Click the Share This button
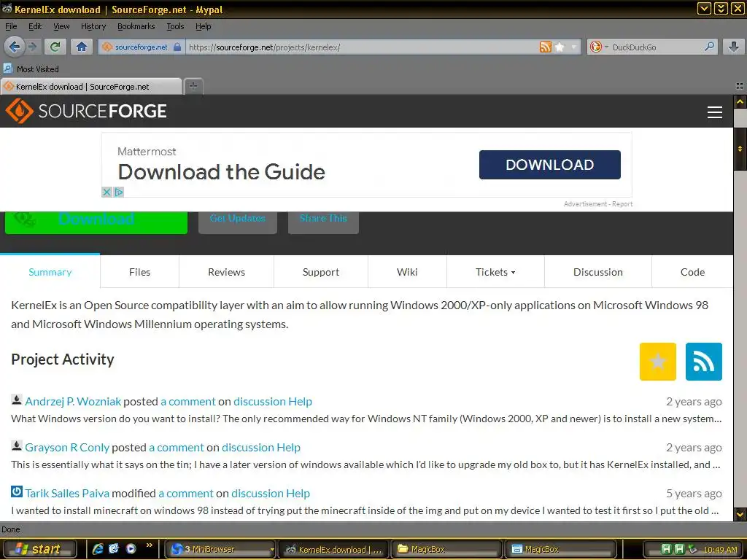747x560 pixels. tap(323, 222)
